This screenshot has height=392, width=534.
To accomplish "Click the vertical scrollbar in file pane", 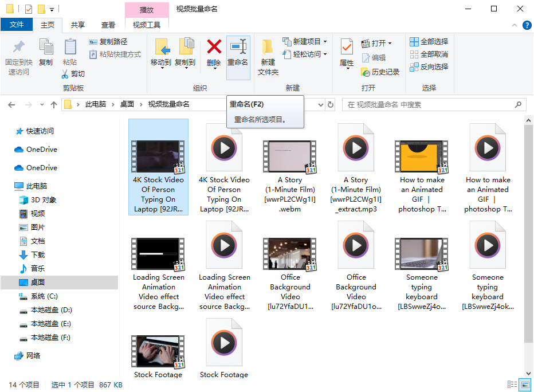I will coord(528,229).
